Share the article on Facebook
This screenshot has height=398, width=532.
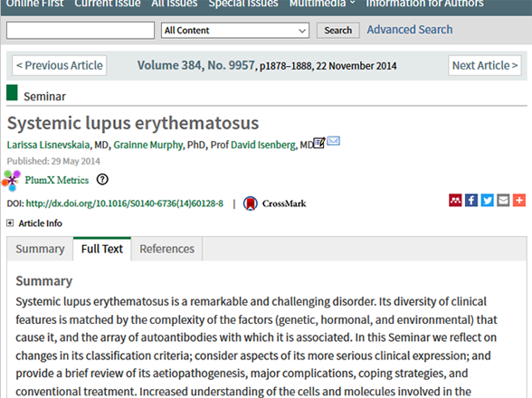470,200
